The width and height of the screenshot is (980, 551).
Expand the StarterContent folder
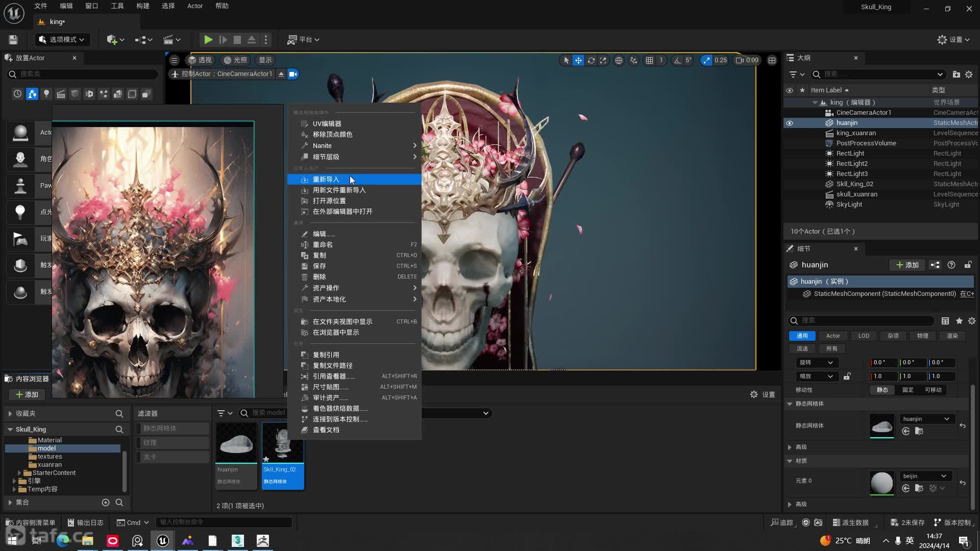[19, 473]
